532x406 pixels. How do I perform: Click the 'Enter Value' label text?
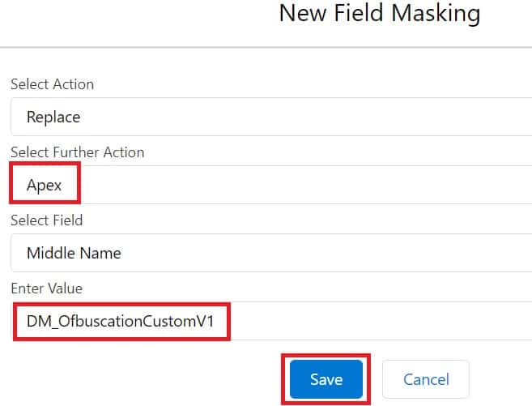pyautogui.click(x=46, y=288)
